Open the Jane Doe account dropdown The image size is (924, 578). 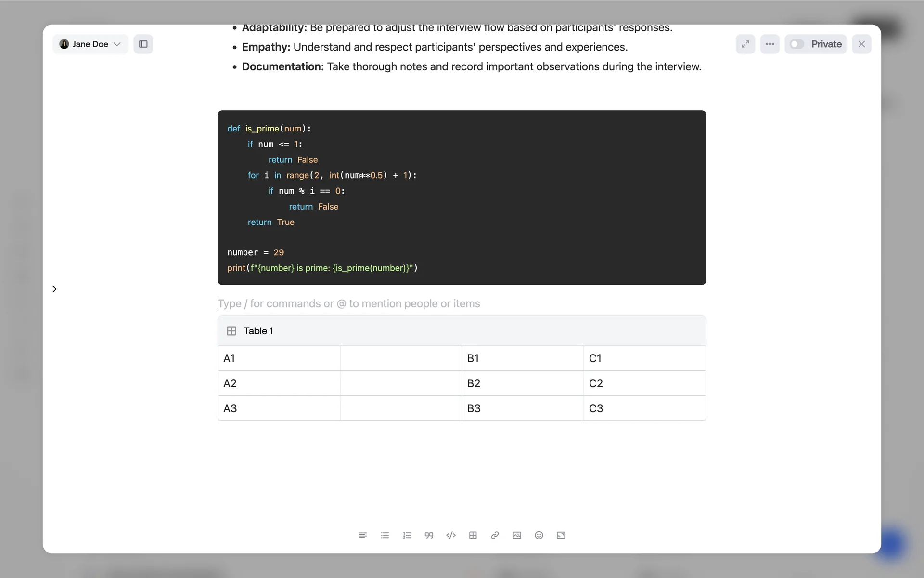point(90,44)
